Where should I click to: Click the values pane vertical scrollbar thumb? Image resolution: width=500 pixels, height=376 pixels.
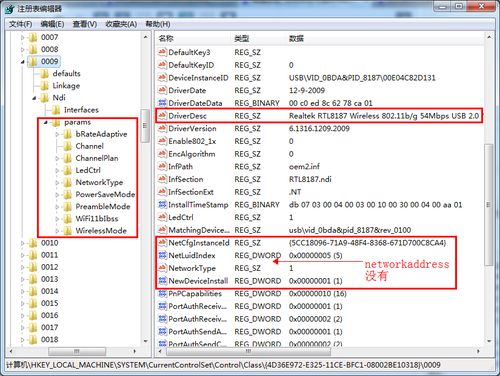point(489,205)
